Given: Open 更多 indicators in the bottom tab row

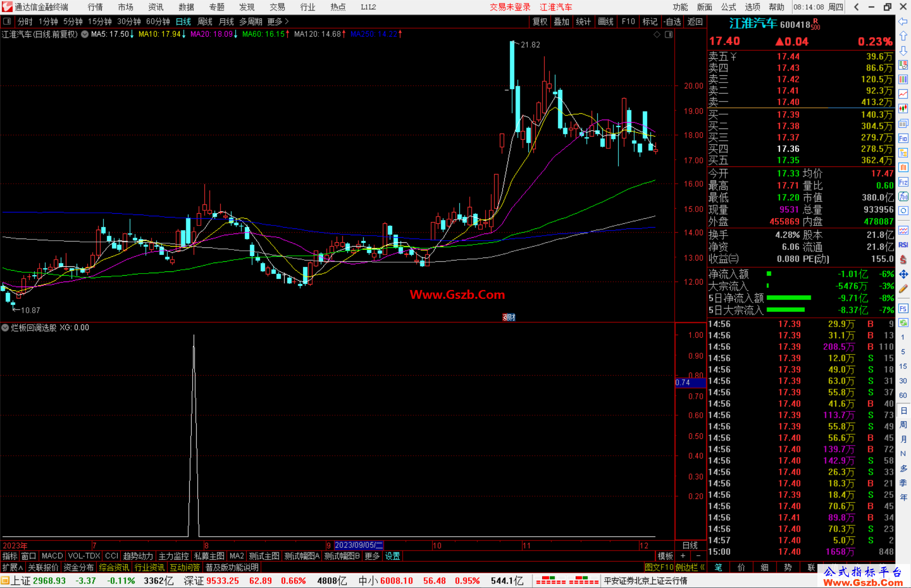Looking at the screenshot, I should 372,556.
